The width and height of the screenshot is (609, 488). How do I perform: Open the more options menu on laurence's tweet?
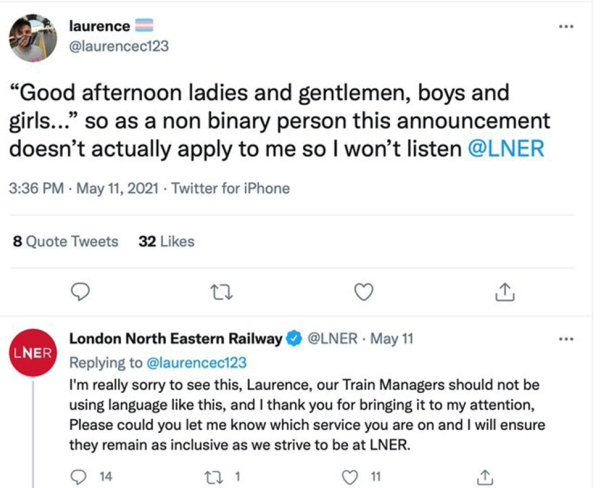pos(566,27)
